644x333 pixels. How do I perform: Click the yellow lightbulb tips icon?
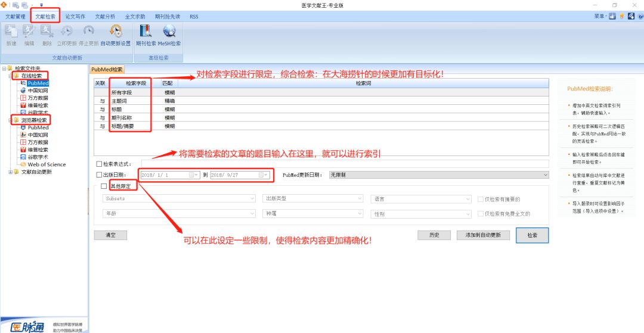click(x=622, y=17)
